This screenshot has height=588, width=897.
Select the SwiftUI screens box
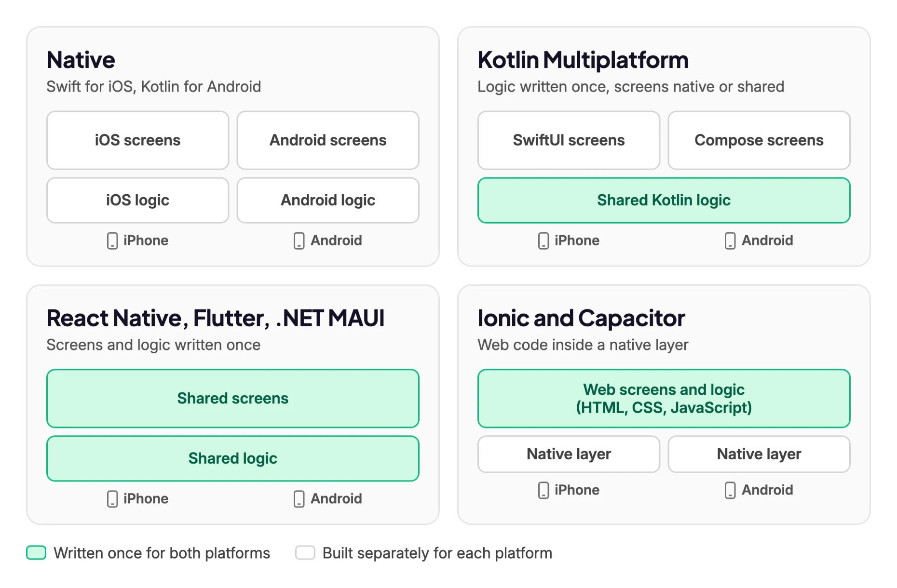point(569,140)
